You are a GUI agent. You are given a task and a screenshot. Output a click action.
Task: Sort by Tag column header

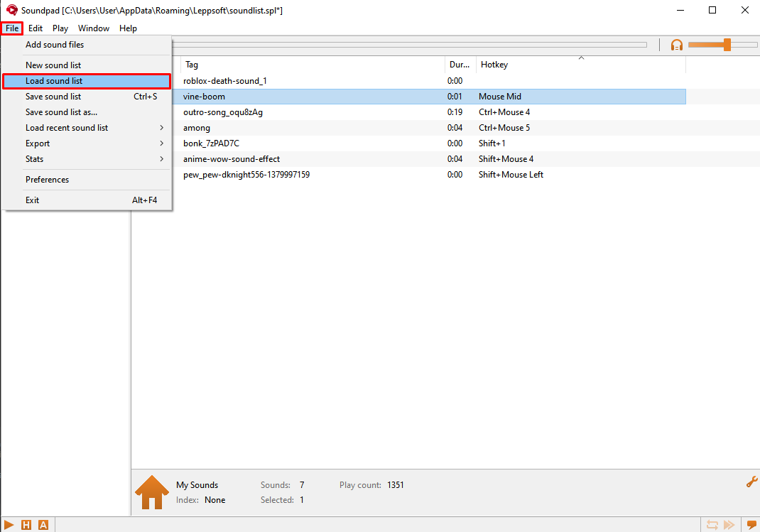point(313,65)
